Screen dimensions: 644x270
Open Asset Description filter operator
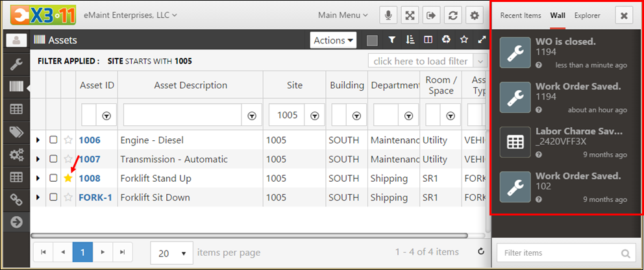coord(252,116)
